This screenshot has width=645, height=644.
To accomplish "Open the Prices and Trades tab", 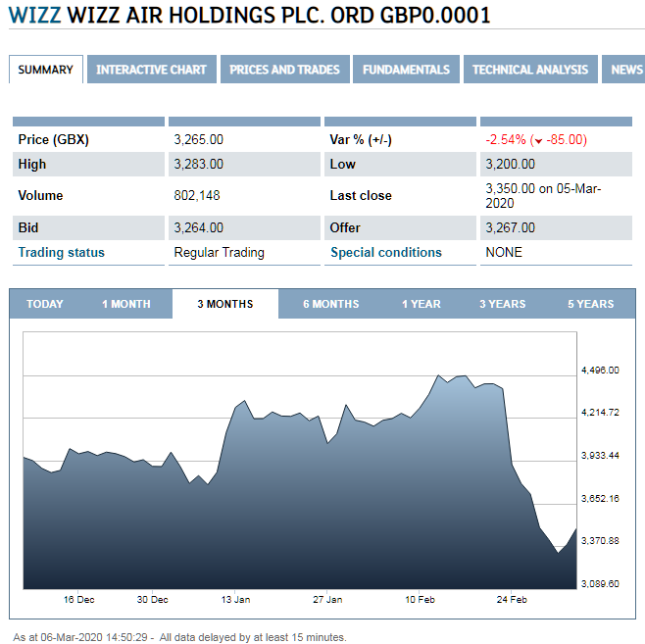I will pyautogui.click(x=284, y=70).
